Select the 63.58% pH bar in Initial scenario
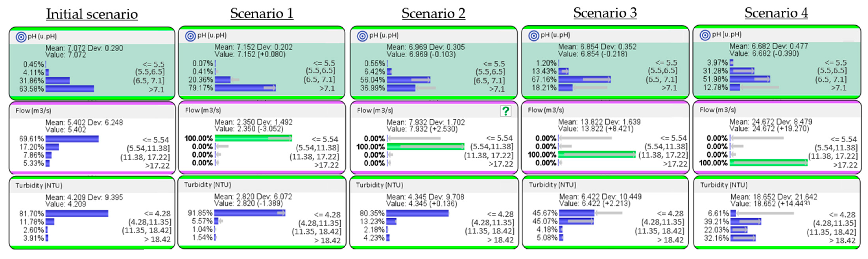The width and height of the screenshot is (868, 259). [70, 89]
